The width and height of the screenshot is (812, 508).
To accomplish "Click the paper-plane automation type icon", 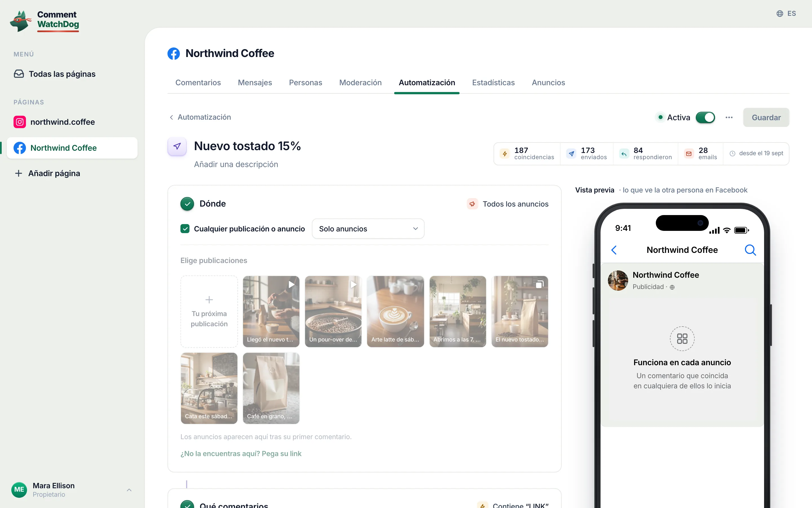I will click(x=177, y=146).
